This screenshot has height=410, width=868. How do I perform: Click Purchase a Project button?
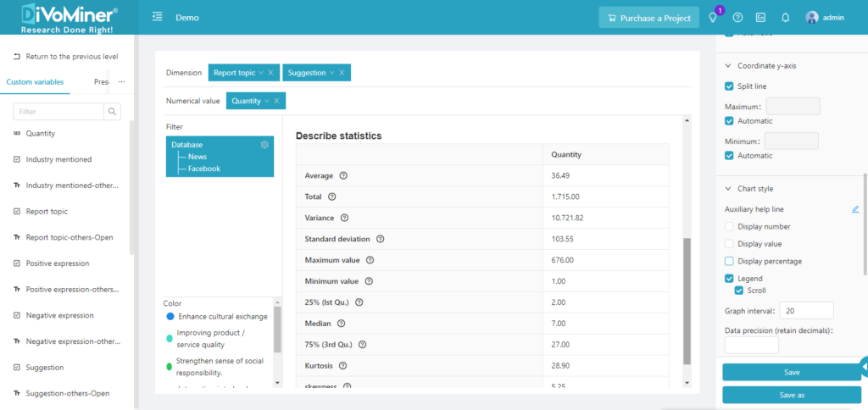coord(648,18)
